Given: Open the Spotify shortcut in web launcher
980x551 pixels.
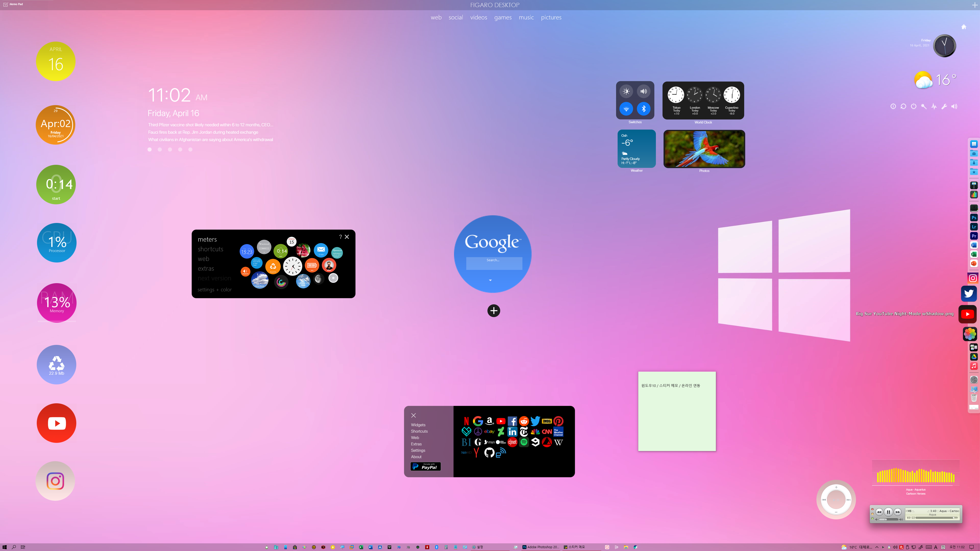Looking at the screenshot, I should coord(524,442).
